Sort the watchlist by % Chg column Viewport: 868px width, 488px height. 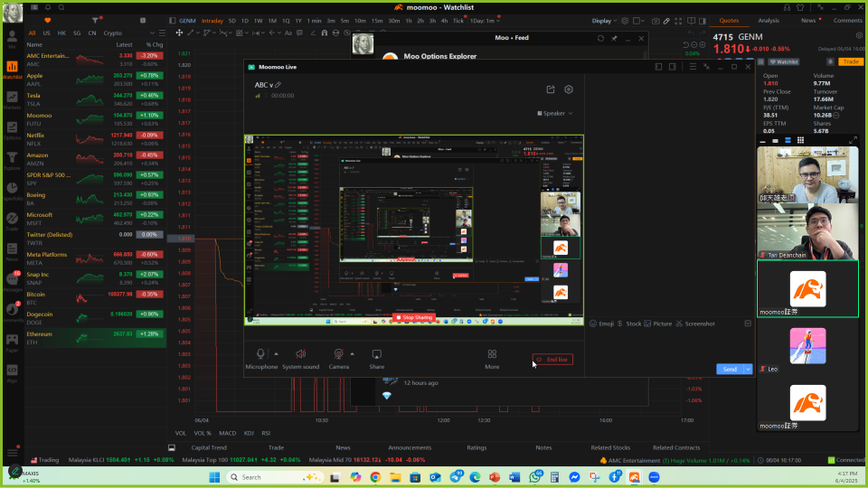(x=155, y=45)
